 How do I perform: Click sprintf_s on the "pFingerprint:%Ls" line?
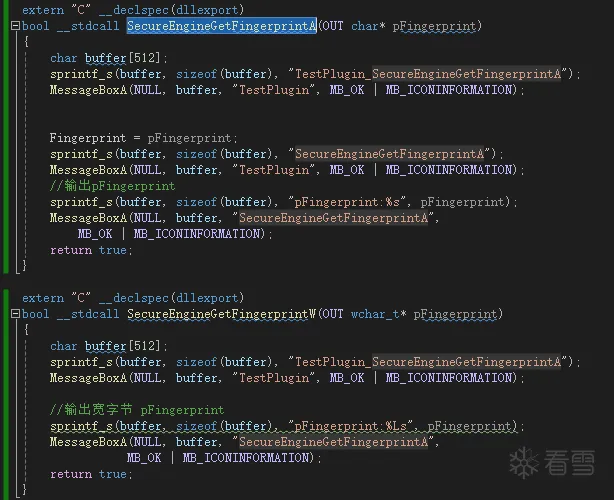81,426
